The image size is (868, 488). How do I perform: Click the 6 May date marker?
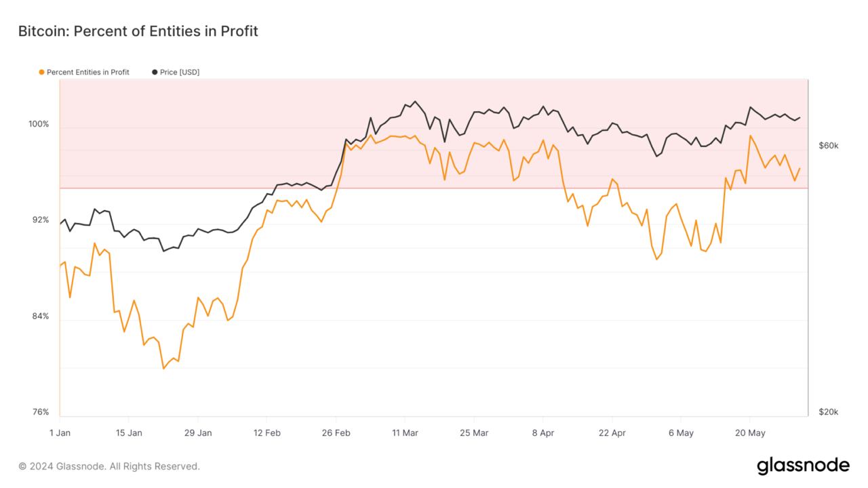pos(681,432)
